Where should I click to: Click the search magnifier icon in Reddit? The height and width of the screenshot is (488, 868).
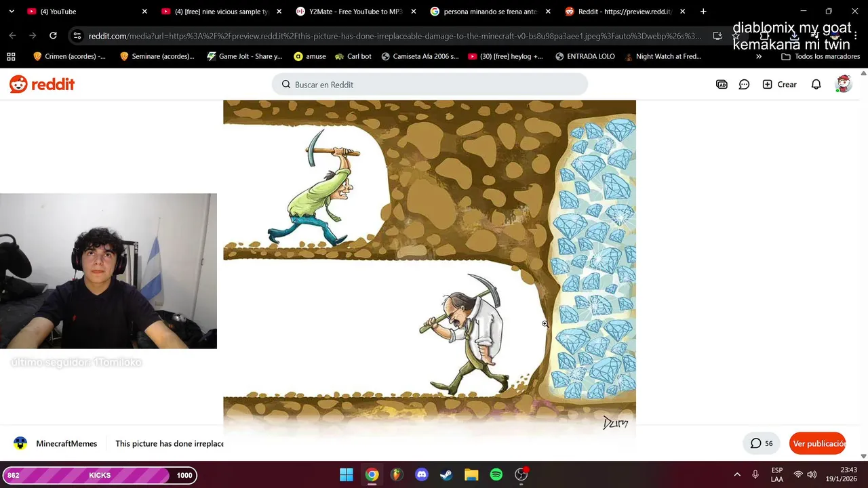tap(286, 85)
